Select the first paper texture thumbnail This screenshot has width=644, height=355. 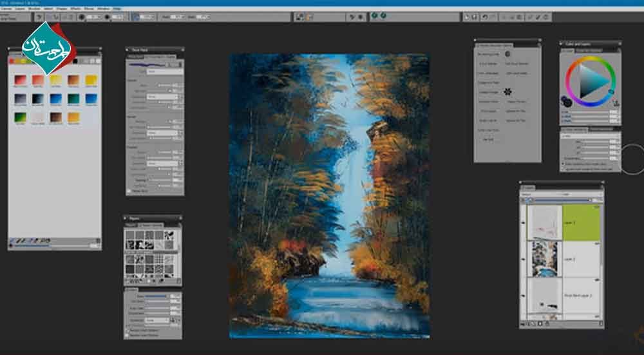[130, 235]
